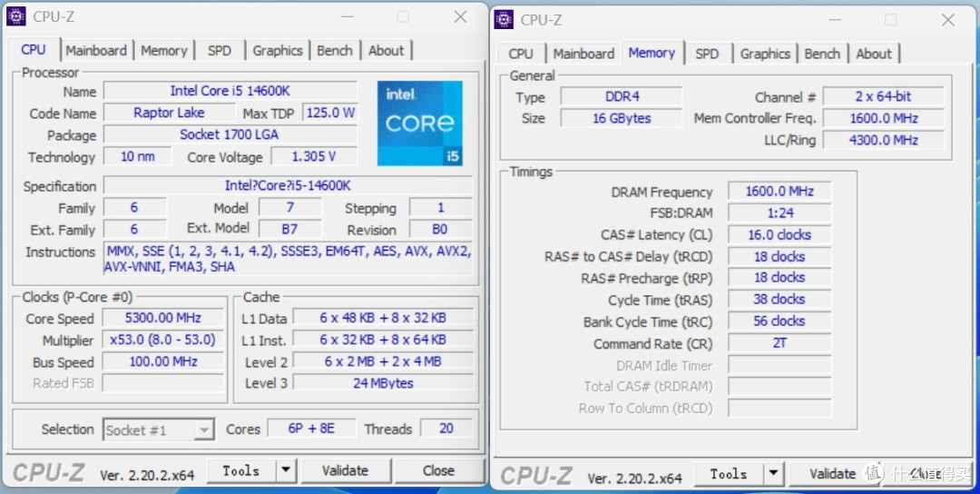980x494 pixels.
Task: Click the Ext. Model value B7
Action: coord(289,229)
